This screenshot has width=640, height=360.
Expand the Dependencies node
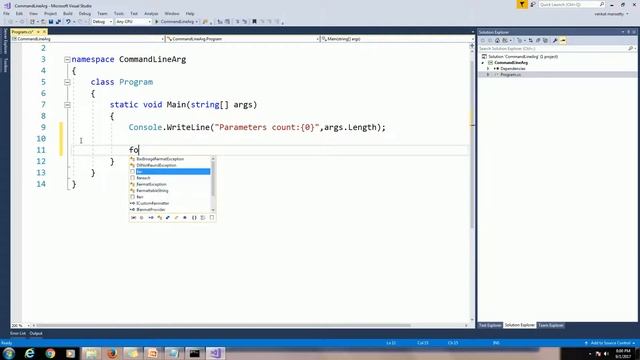[x=488, y=69]
